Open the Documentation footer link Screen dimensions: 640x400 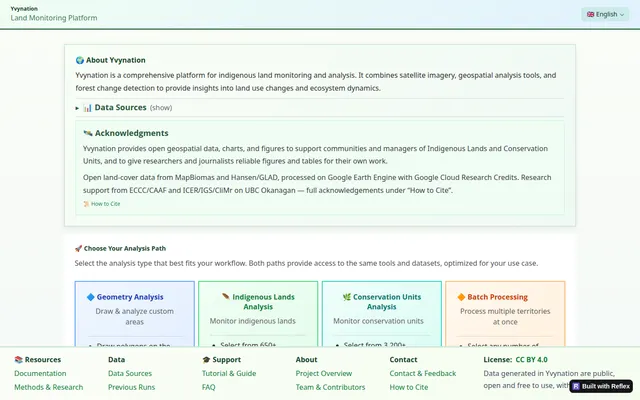pyautogui.click(x=40, y=373)
